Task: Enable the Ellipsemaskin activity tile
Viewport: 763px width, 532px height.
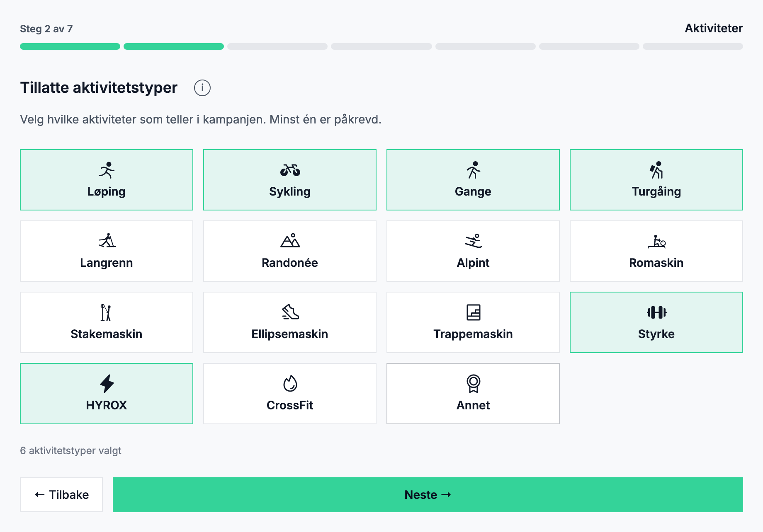Action: [x=290, y=322]
